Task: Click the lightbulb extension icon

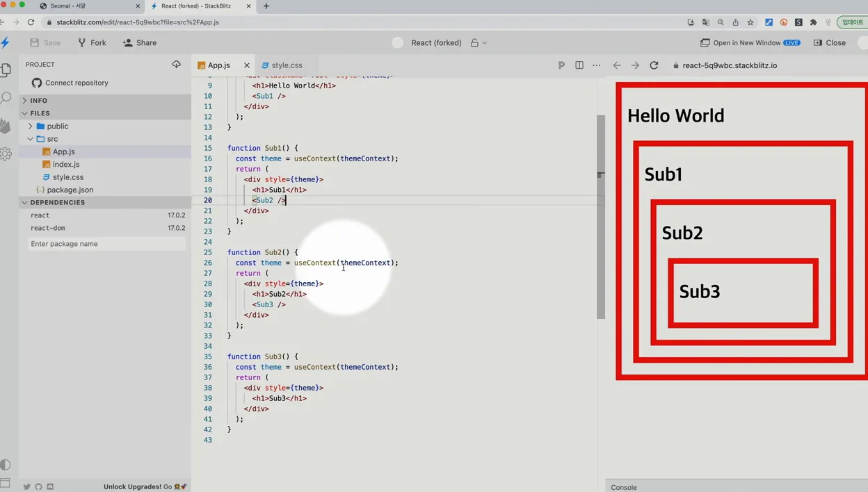Action: [828, 22]
